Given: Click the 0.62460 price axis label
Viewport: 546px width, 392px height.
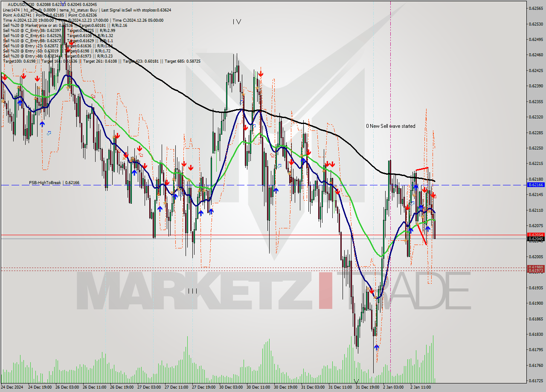Looking at the screenshot, I should 536,55.
